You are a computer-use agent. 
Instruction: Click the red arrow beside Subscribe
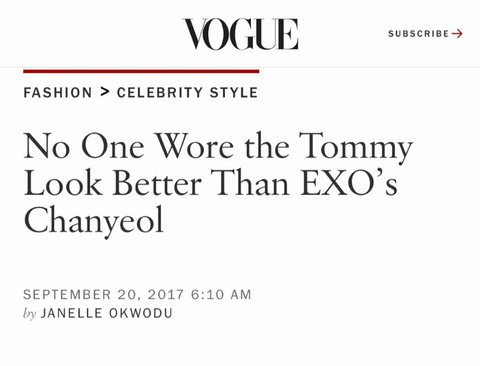click(457, 34)
